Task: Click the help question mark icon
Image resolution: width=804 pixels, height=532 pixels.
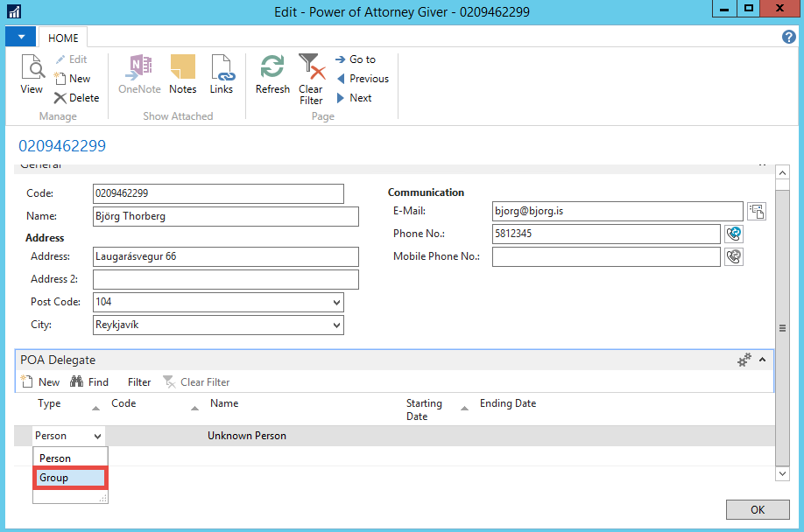Action: 788,37
